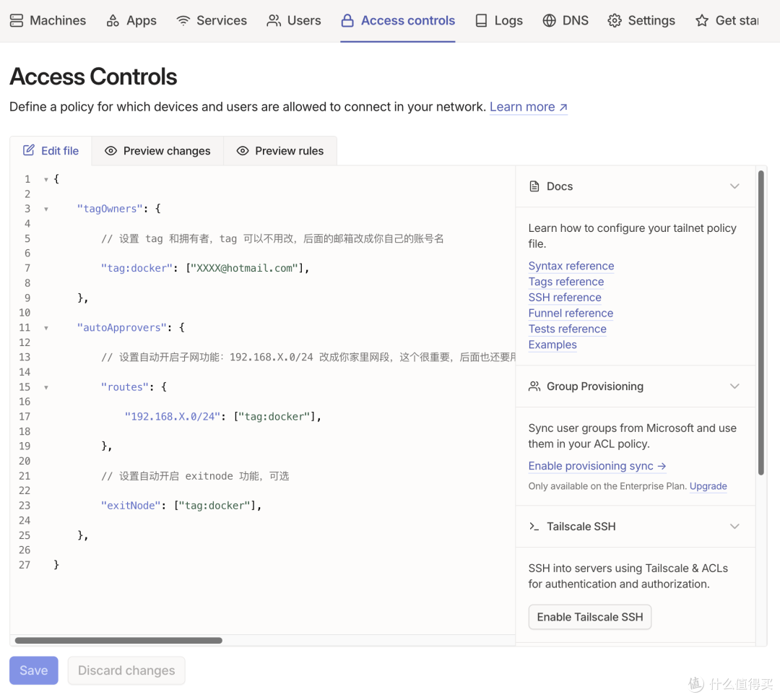Select the Edit file tab
Image resolution: width=780 pixels, height=700 pixels.
tap(51, 151)
